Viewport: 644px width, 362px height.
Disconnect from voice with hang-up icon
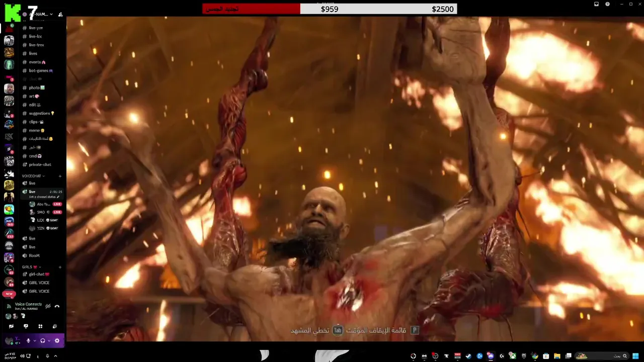tap(57, 306)
